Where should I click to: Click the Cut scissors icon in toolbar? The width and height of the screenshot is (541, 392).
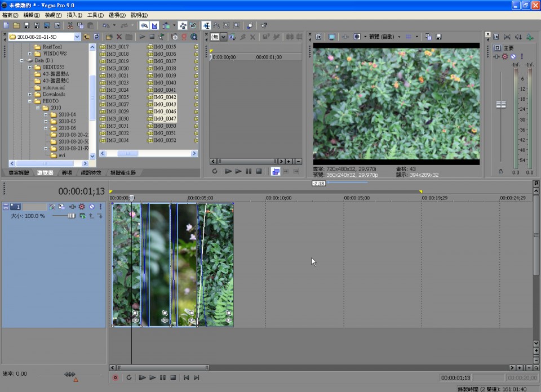tap(70, 25)
